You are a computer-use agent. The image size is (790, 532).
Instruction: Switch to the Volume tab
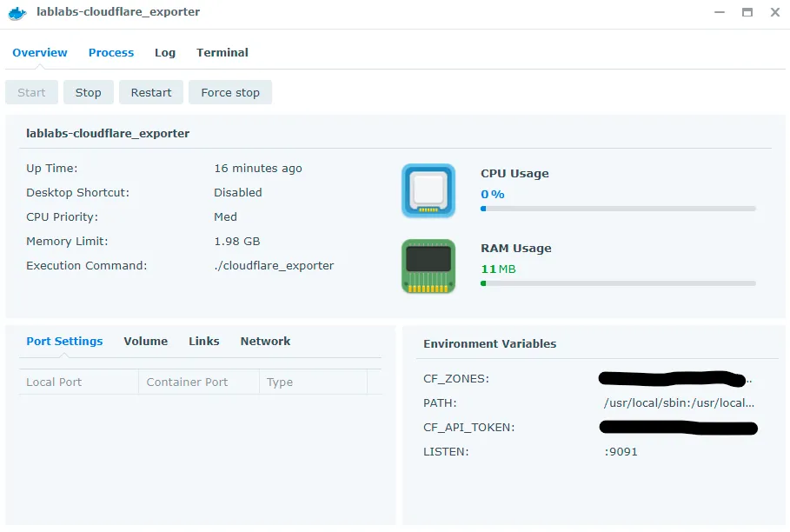tap(146, 341)
